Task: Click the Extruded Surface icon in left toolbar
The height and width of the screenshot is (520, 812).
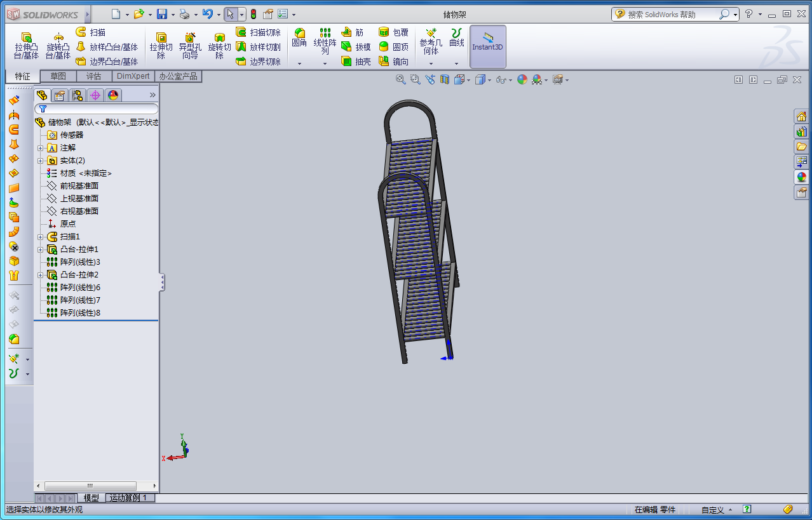Action: (14, 100)
